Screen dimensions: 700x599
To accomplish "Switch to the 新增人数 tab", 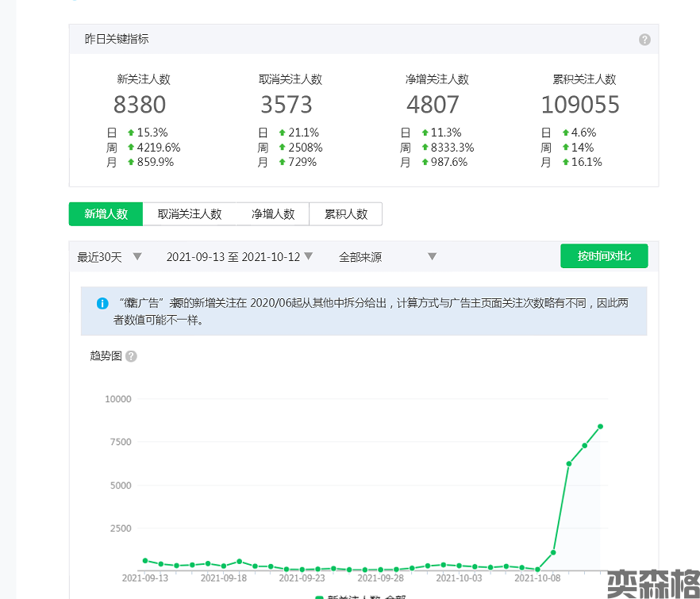I will click(x=106, y=214).
